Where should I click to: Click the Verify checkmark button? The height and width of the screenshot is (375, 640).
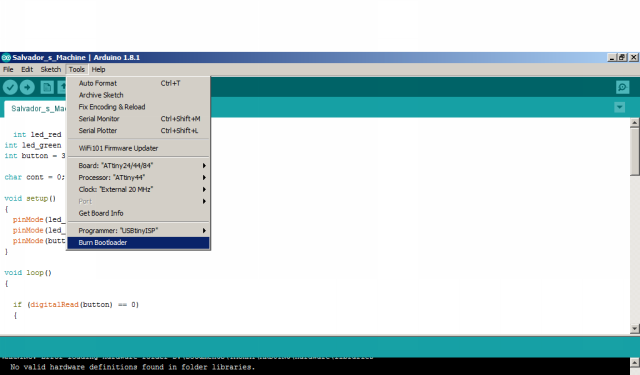pos(10,87)
